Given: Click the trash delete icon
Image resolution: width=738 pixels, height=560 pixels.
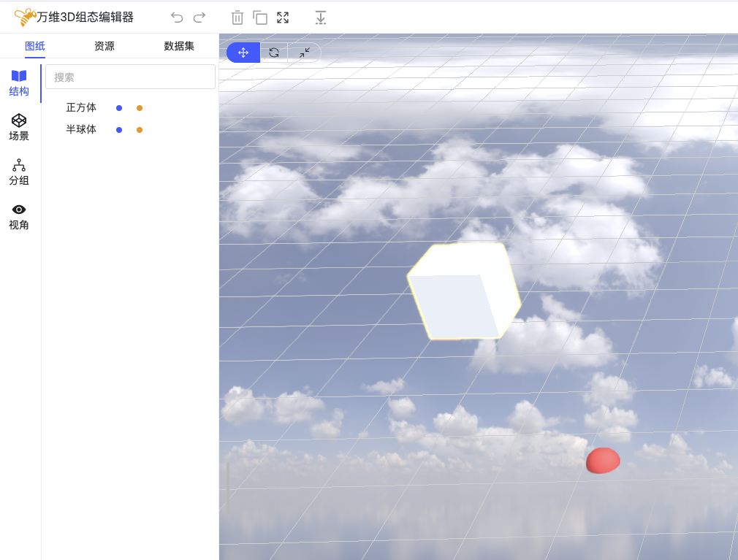Looking at the screenshot, I should coord(237,18).
